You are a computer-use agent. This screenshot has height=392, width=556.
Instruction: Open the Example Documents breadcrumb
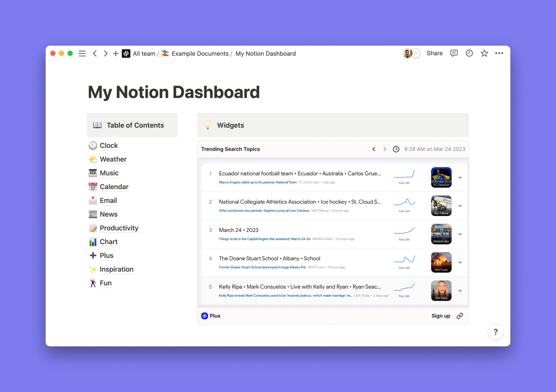200,53
